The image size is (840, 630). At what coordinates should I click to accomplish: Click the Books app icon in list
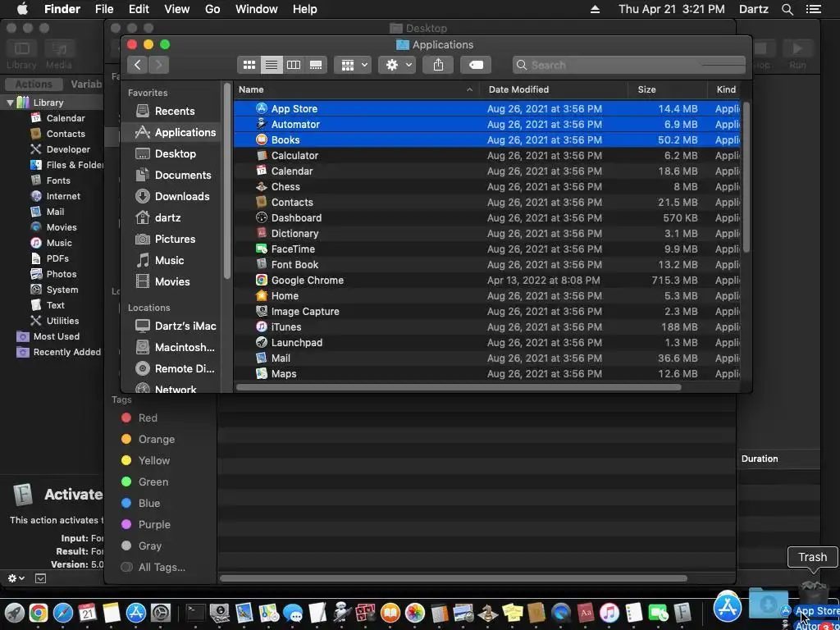(262, 139)
